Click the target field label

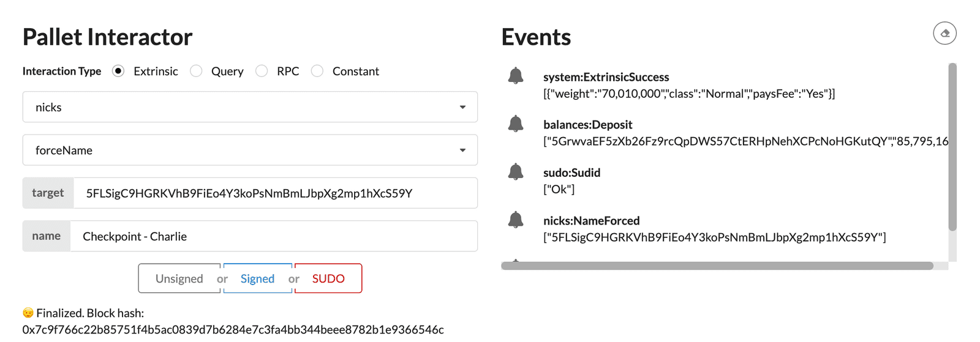point(48,193)
